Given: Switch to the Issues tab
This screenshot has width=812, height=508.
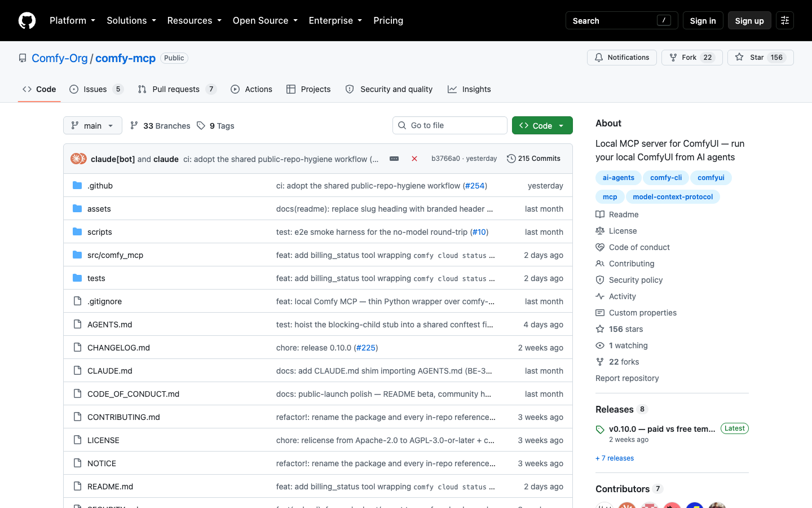Looking at the screenshot, I should pyautogui.click(x=96, y=89).
